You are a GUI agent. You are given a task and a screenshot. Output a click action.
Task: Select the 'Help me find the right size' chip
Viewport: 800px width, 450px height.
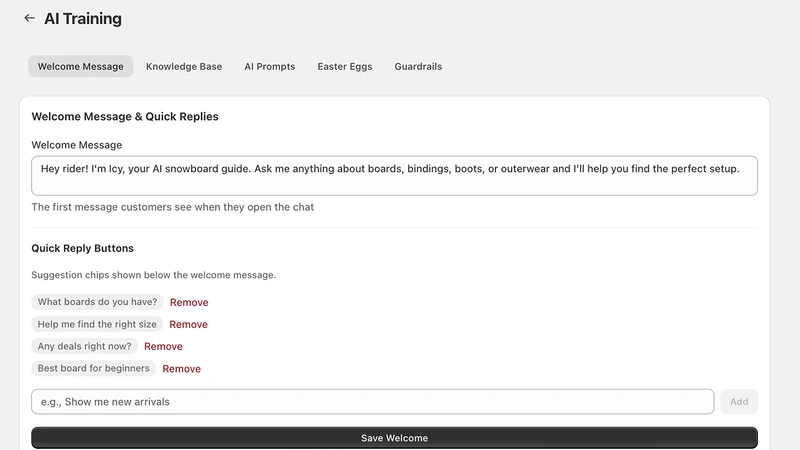pos(97,324)
